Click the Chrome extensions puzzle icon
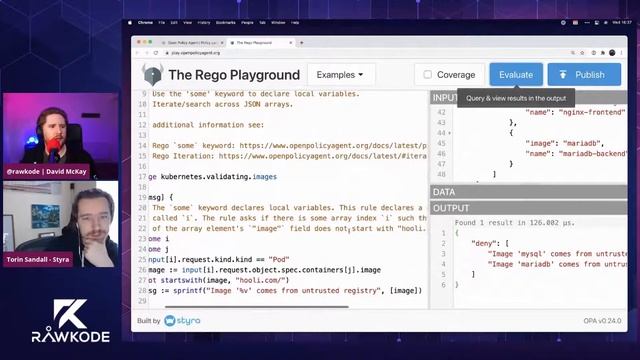Image resolution: width=640 pixels, height=360 pixels. pyautogui.click(x=602, y=53)
